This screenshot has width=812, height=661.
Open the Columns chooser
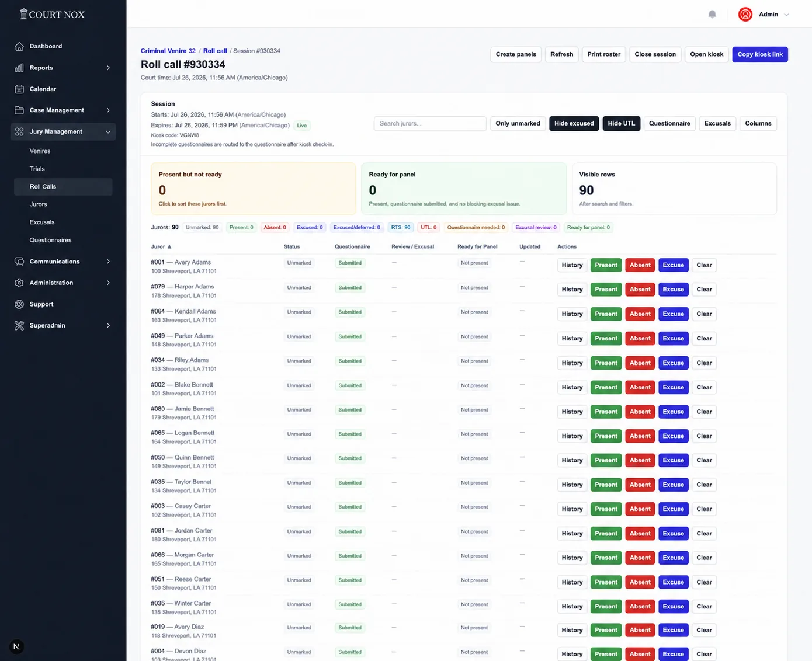click(x=758, y=123)
